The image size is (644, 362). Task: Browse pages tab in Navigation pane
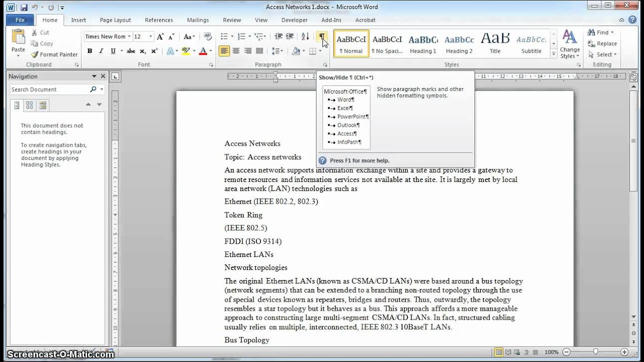pyautogui.click(x=30, y=105)
